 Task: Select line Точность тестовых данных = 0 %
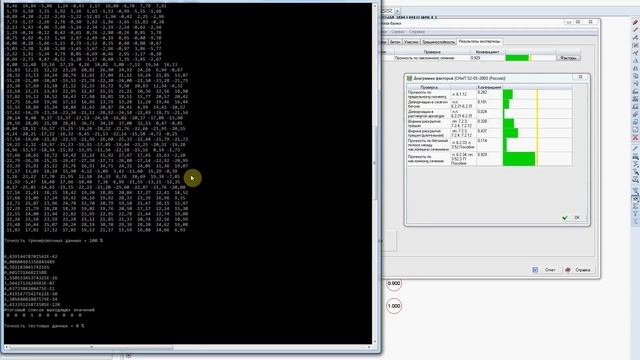coord(44,326)
